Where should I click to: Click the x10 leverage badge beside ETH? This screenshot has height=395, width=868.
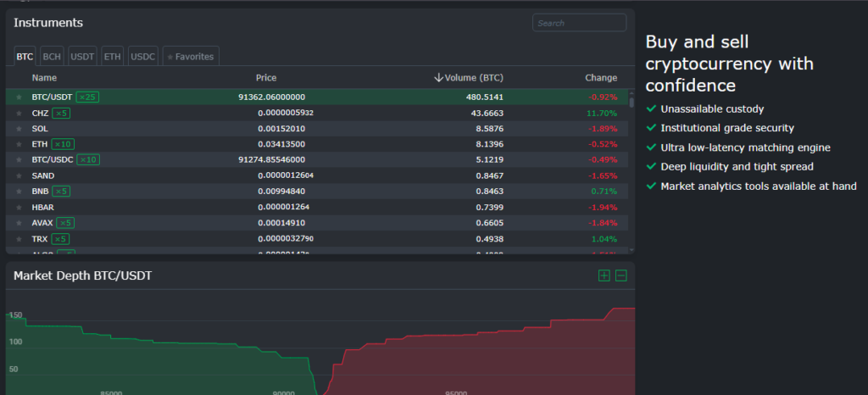pos(64,144)
